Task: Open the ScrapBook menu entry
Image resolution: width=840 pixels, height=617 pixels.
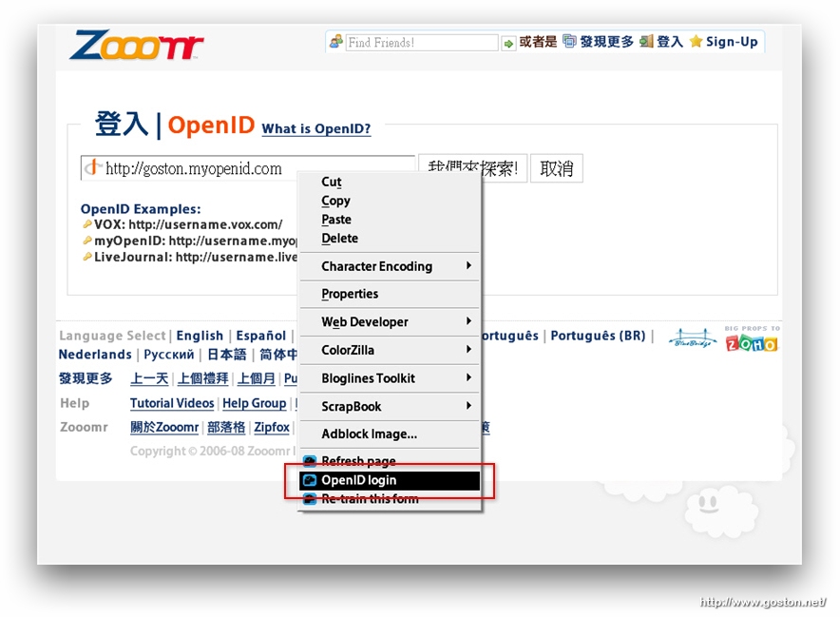Action: point(390,406)
